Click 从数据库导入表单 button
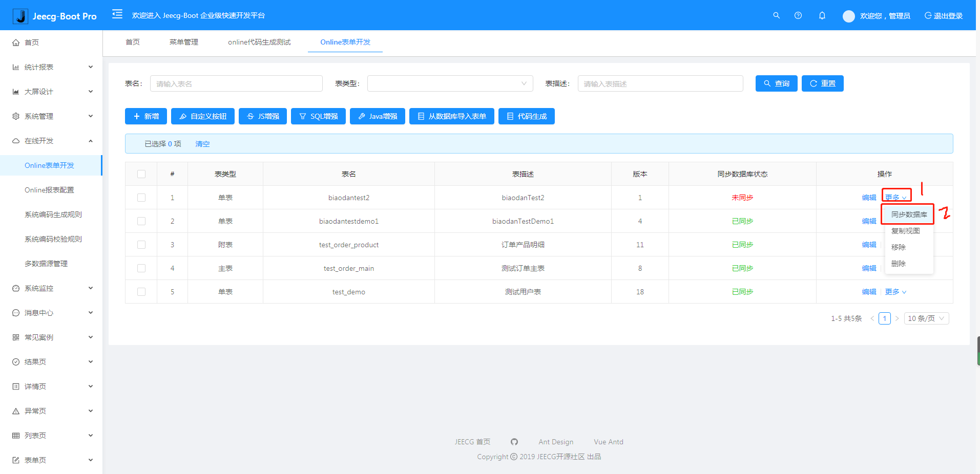The height and width of the screenshot is (474, 980). coord(452,116)
